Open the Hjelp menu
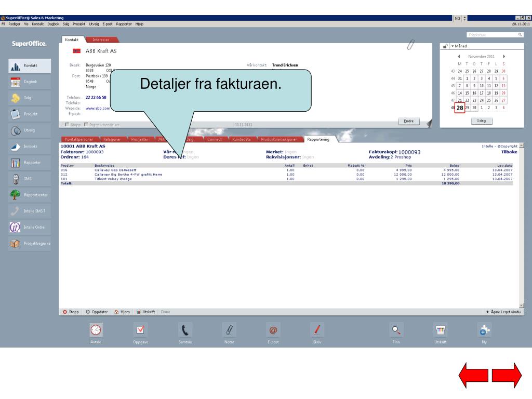Image resolution: width=532 pixels, height=399 pixels. point(139,24)
